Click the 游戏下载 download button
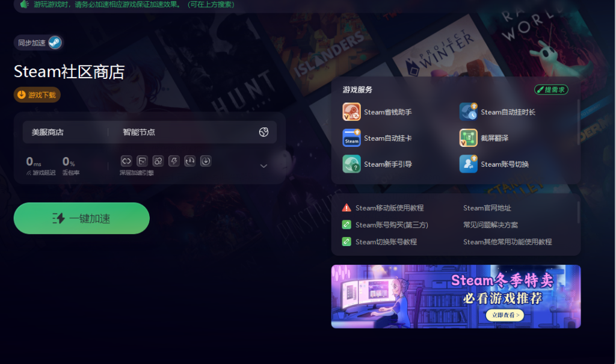 37,94
